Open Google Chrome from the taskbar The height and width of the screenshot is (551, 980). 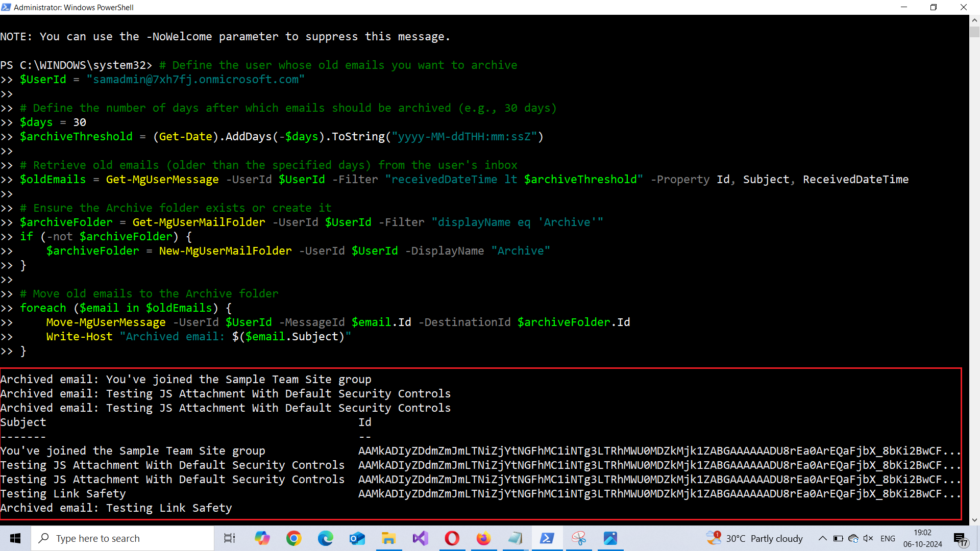click(x=294, y=538)
